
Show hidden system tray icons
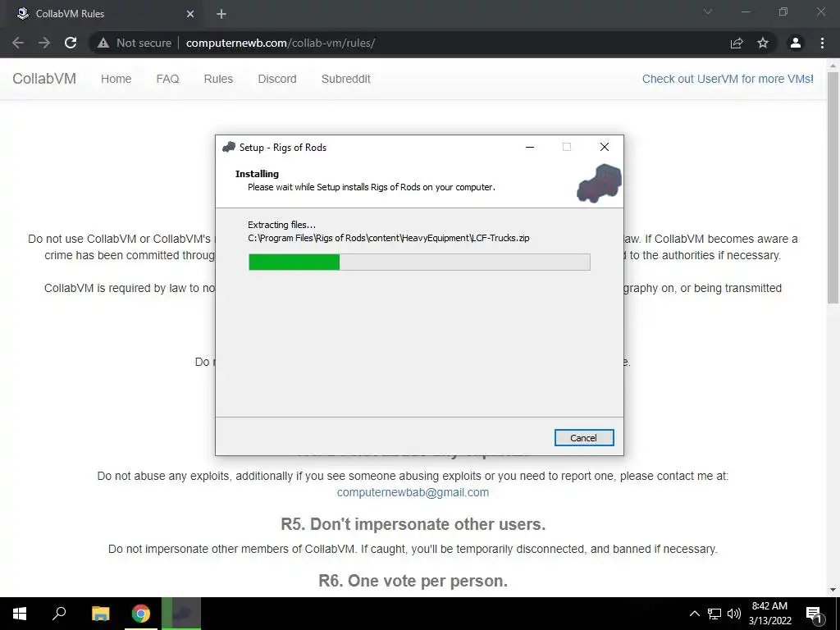[694, 614]
